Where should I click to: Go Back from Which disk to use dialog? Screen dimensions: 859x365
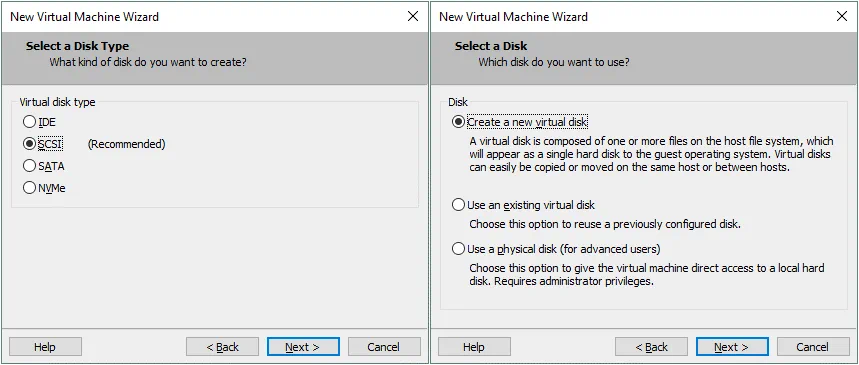click(x=651, y=347)
